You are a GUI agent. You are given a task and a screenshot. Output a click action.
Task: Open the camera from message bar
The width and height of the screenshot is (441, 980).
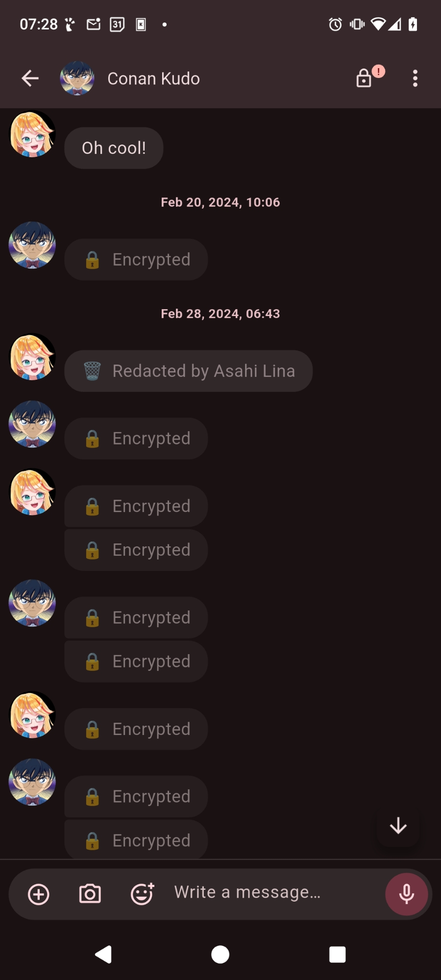[90, 894]
